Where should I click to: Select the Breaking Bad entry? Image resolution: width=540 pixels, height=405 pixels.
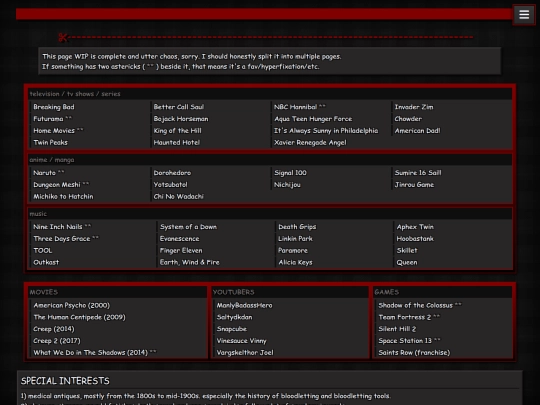tap(54, 107)
